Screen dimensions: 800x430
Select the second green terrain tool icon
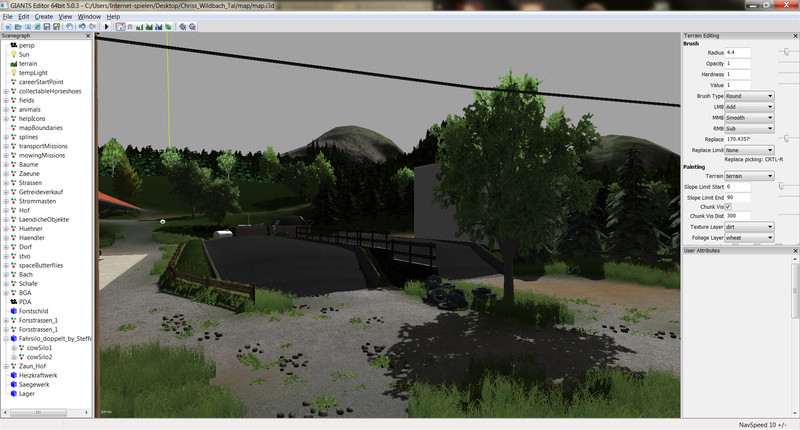point(149,27)
